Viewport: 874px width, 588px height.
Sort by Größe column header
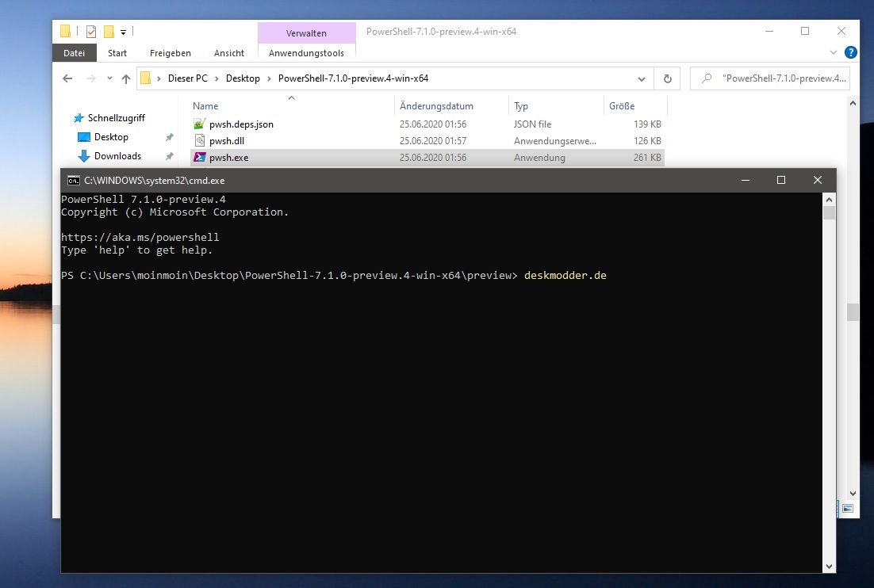coord(622,106)
